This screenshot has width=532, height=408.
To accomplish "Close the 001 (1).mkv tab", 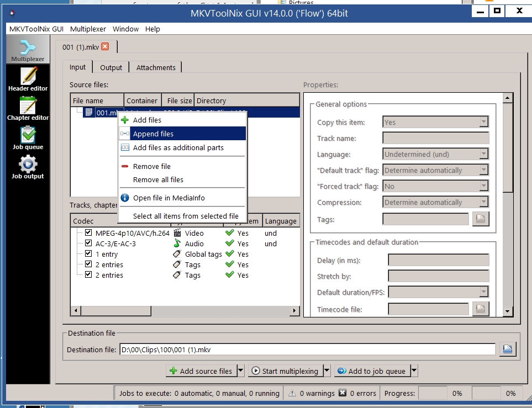I will (x=105, y=46).
